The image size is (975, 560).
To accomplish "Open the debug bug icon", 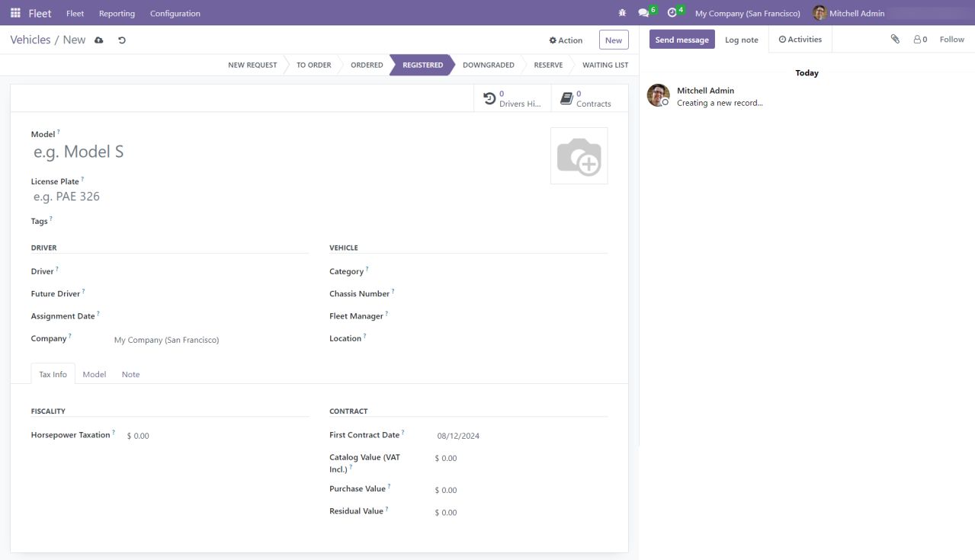I will [x=622, y=13].
